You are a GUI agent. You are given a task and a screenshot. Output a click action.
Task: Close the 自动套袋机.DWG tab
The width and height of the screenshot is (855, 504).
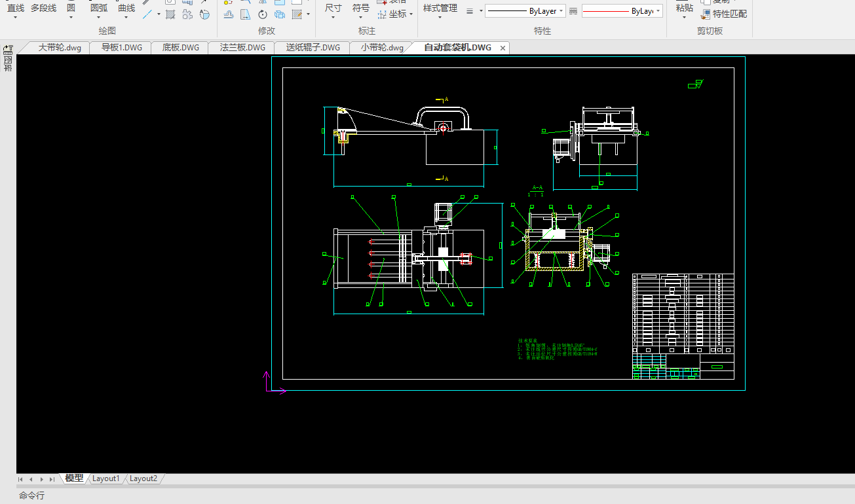[x=503, y=48]
